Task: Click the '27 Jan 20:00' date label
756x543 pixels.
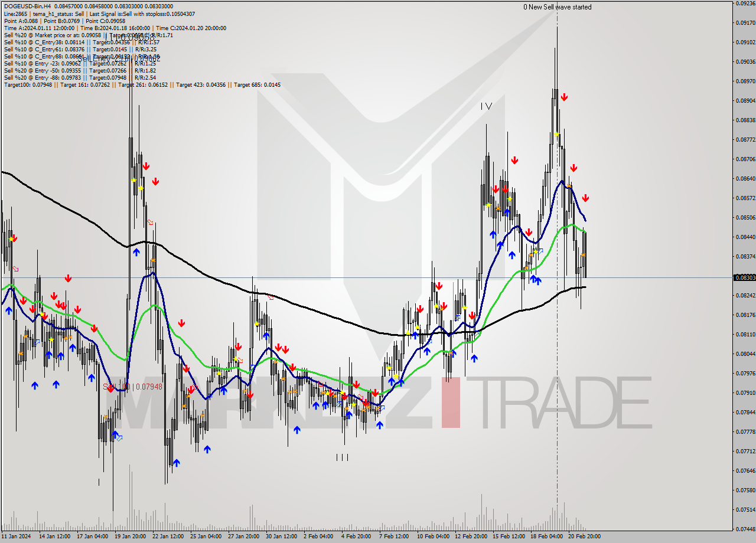Action: [243, 537]
